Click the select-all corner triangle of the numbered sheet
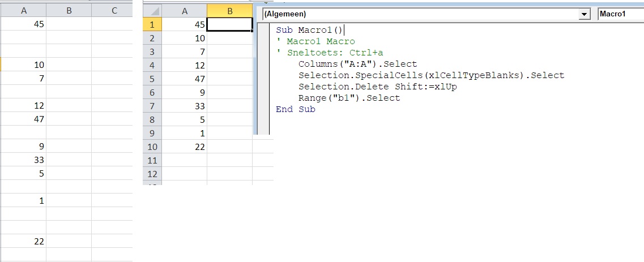The width and height of the screenshot is (644, 262). 153,11
